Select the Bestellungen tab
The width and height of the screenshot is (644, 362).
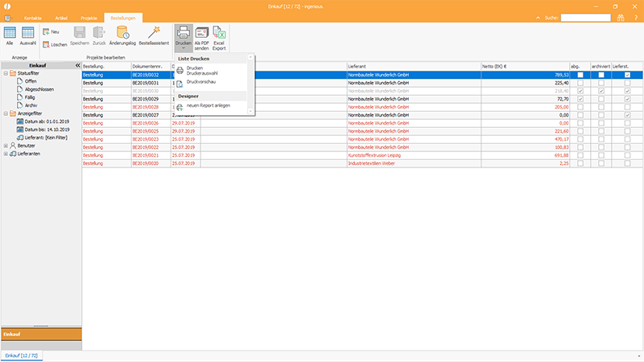(x=123, y=18)
